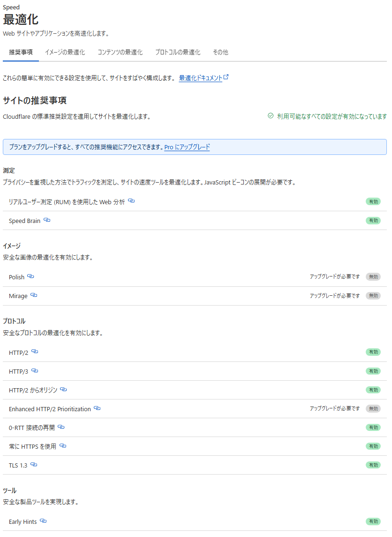392x537 pixels.
Task: Click the 有効 badge for RUM Web 分析
Action: point(373,202)
